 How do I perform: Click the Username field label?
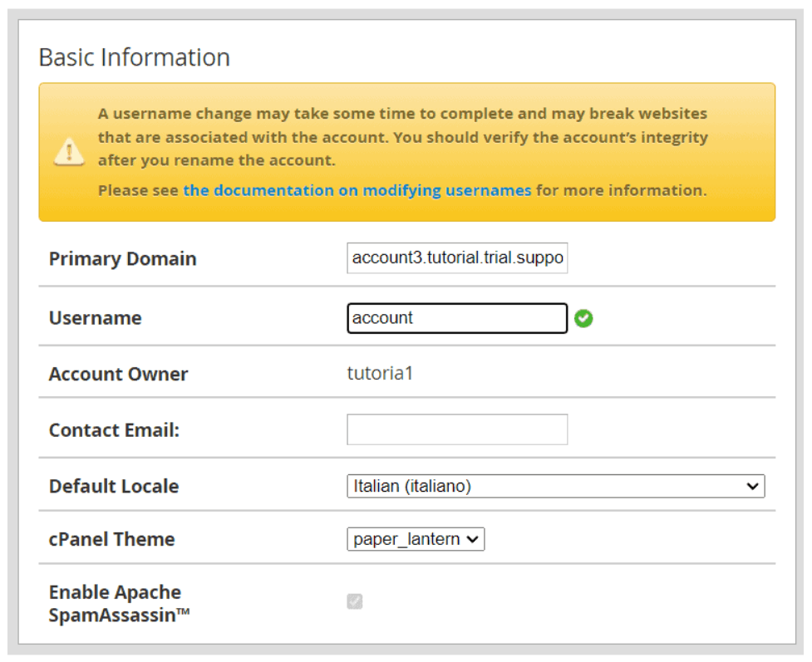(95, 318)
